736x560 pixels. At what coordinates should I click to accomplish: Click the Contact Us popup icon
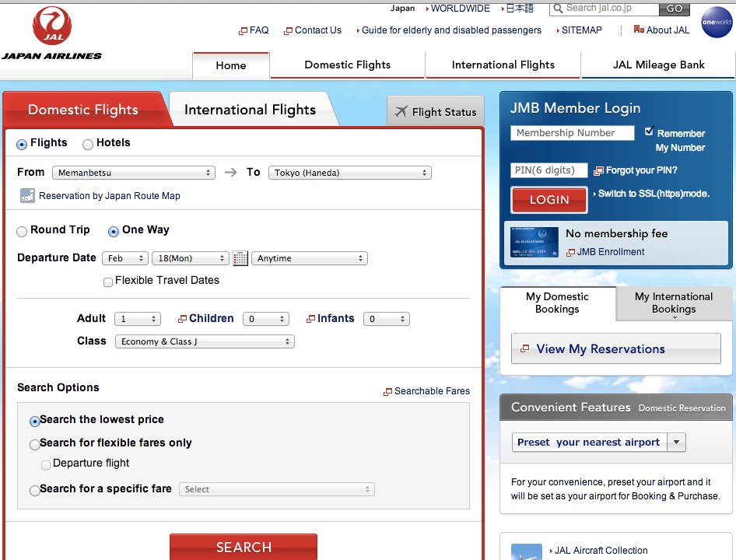288,31
